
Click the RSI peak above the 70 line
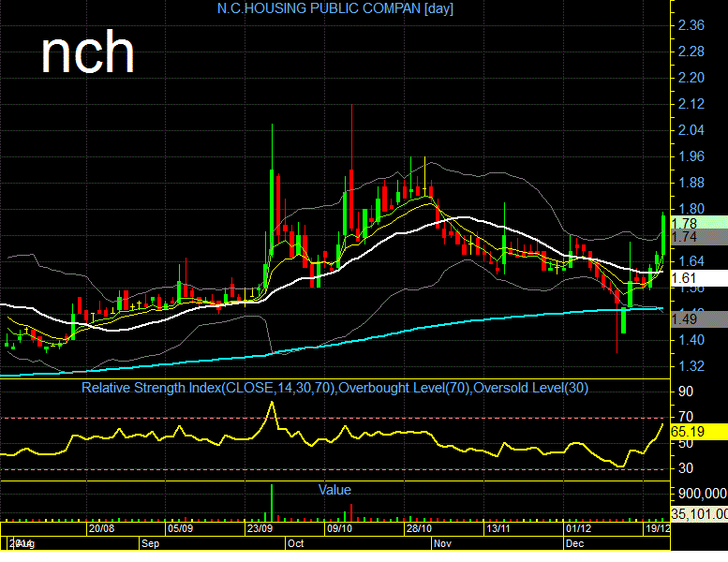(x=272, y=403)
